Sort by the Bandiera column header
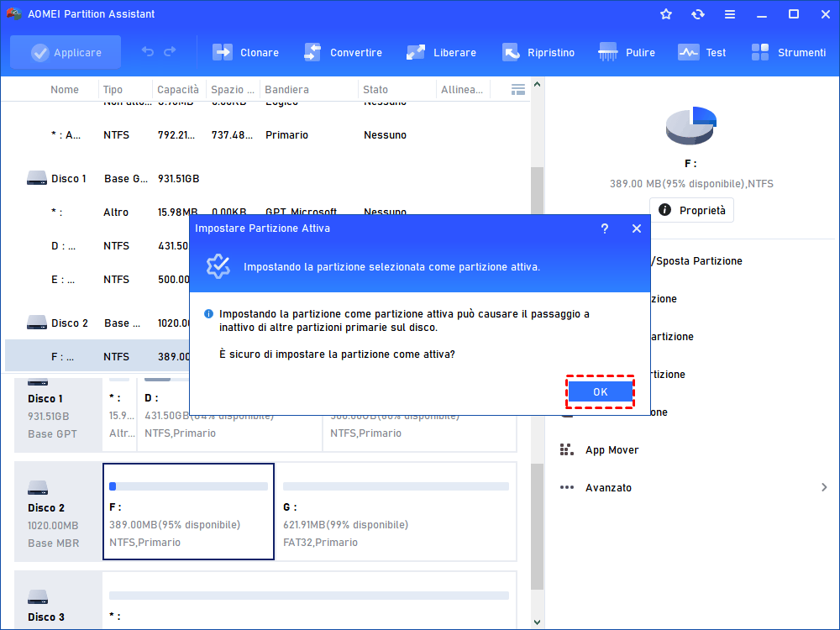The width and height of the screenshot is (840, 630). [286, 90]
